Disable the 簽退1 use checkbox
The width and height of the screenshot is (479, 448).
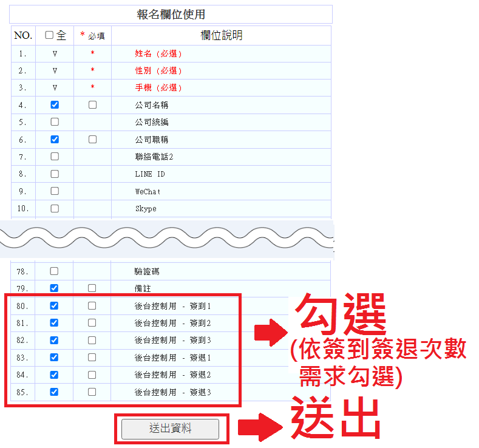[x=54, y=358]
